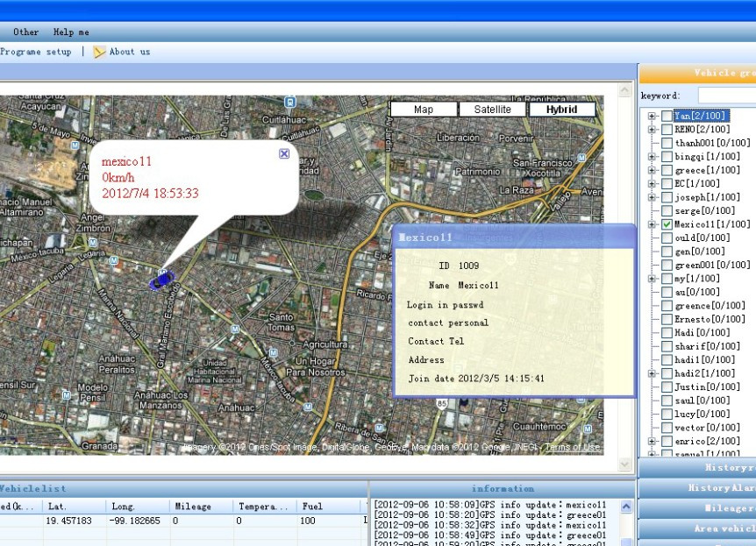Click latitude value 19.457183

coord(68,521)
